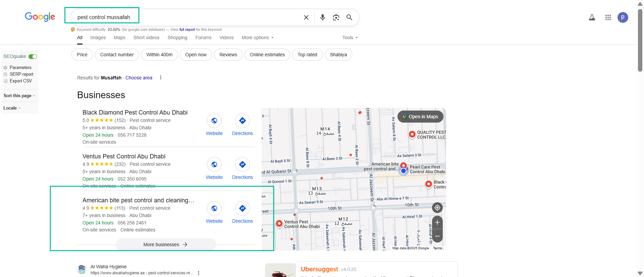Click the Choose area link
Viewport: 644px width, 277px height.
[x=139, y=78]
